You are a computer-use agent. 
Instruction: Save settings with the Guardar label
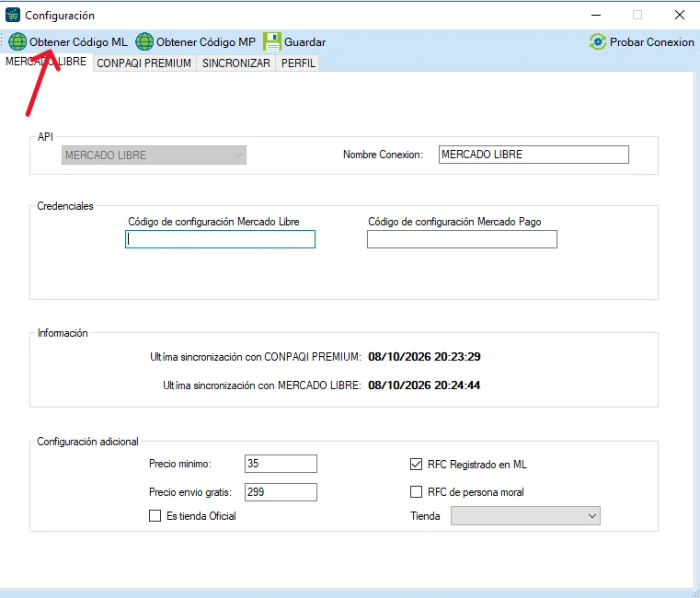(304, 42)
